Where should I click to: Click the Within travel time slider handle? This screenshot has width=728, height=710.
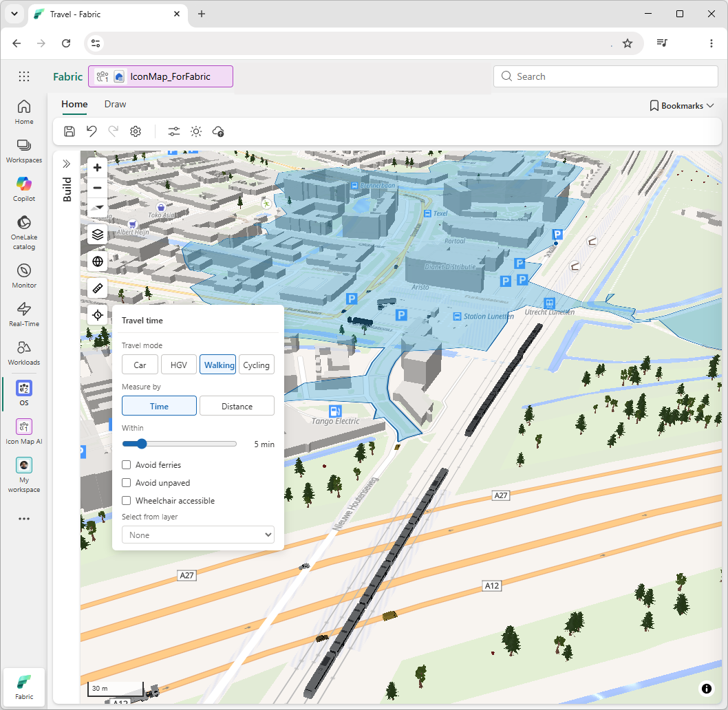click(x=142, y=444)
